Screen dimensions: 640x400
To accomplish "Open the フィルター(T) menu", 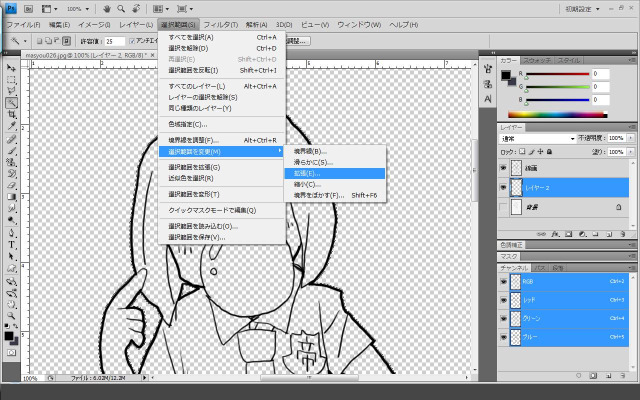I will point(222,23).
